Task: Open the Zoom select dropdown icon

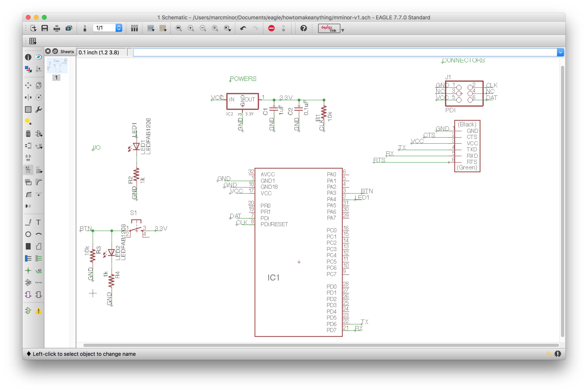Action: [227, 28]
